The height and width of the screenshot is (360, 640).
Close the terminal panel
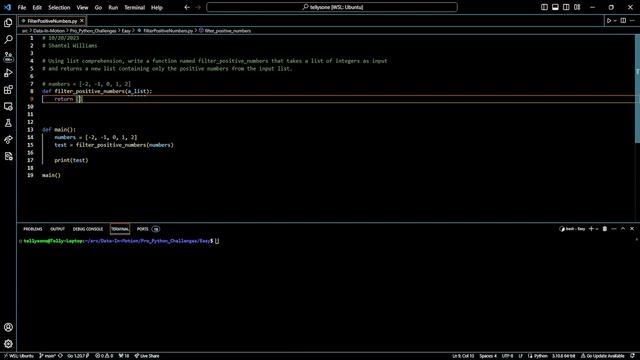(632, 229)
